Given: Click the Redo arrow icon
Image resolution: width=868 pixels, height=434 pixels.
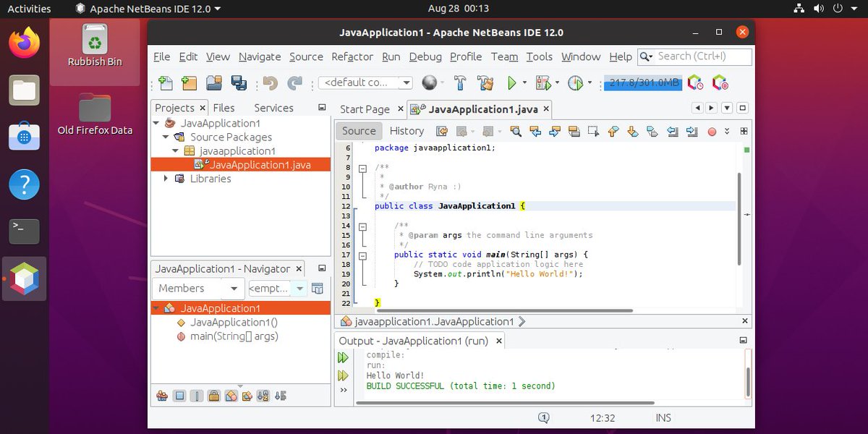Looking at the screenshot, I should click(294, 82).
